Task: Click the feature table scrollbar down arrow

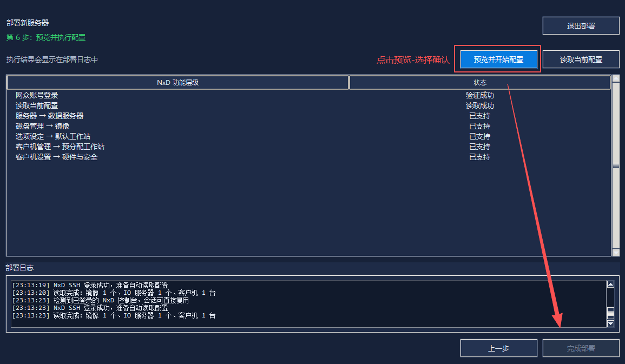Action: tap(616, 253)
